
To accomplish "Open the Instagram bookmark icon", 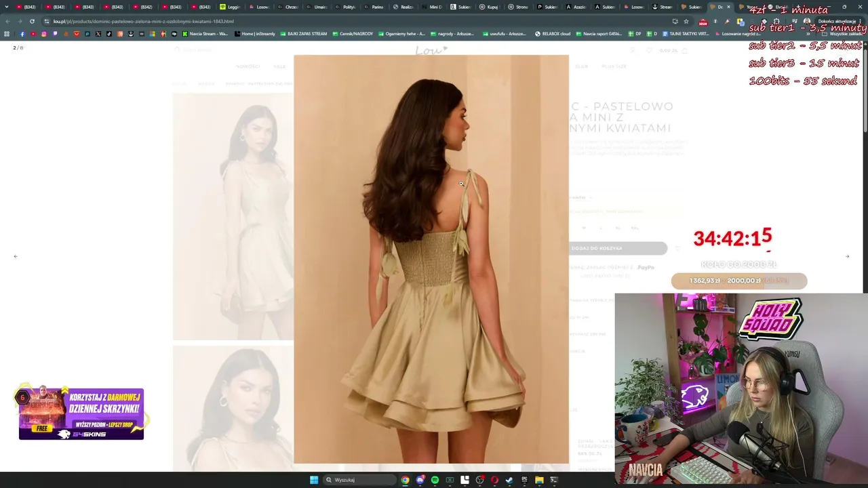I will coord(44,34).
